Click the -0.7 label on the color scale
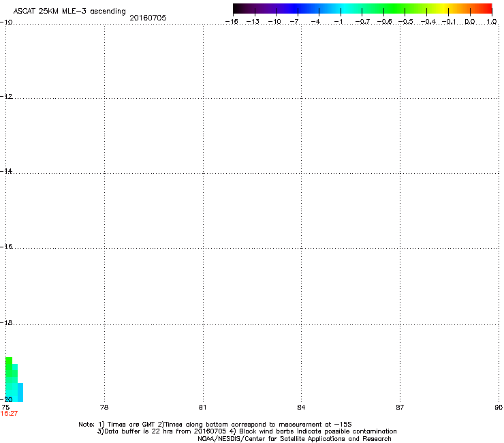The image size is (504, 443). pos(362,22)
